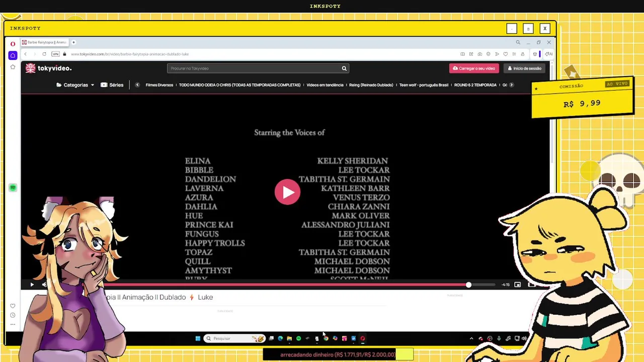Viewport: 644px width, 362px height.
Task: Open Teen wolf - português Brasil link
Action: (x=424, y=85)
